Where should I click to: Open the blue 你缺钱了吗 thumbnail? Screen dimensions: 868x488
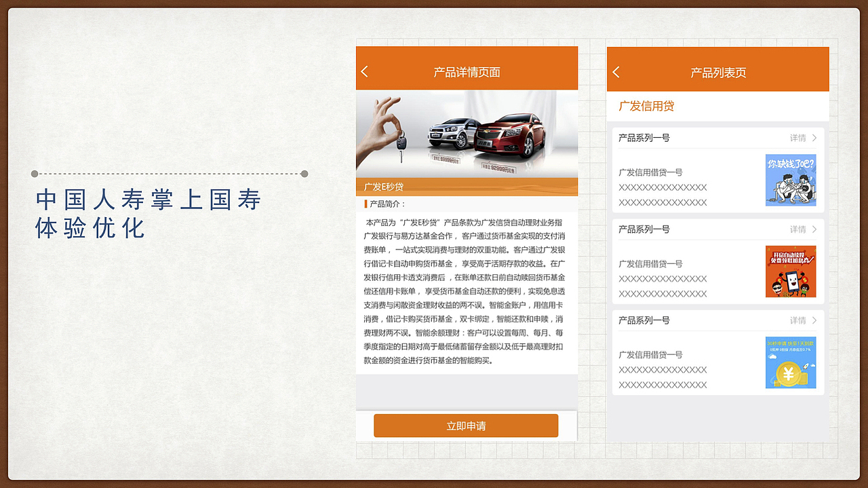pyautogui.click(x=791, y=180)
